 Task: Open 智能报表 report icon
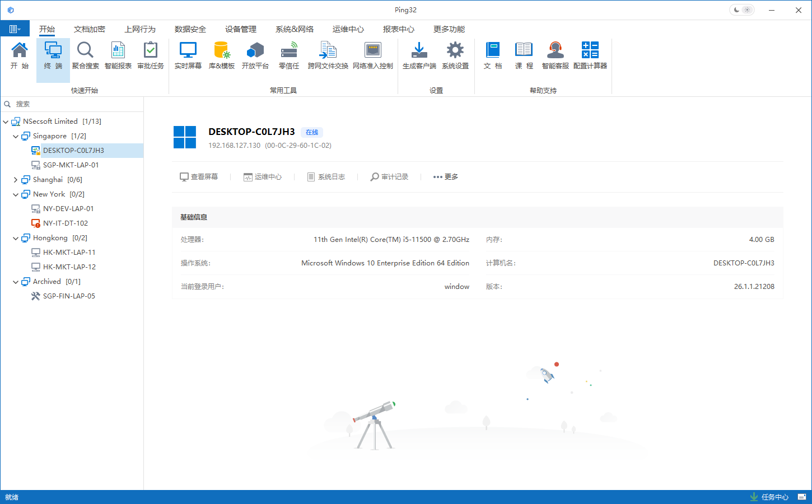(118, 55)
